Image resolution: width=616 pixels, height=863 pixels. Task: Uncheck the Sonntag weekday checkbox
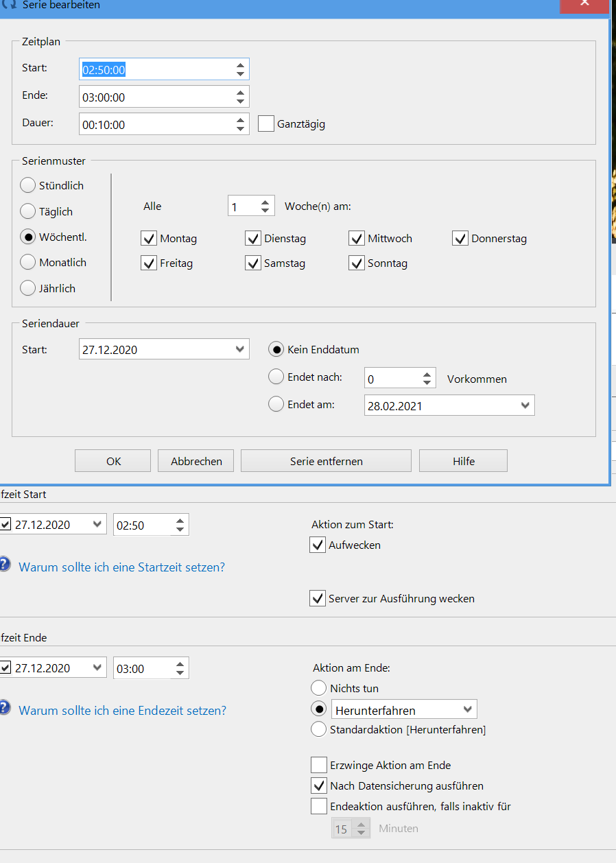(356, 263)
